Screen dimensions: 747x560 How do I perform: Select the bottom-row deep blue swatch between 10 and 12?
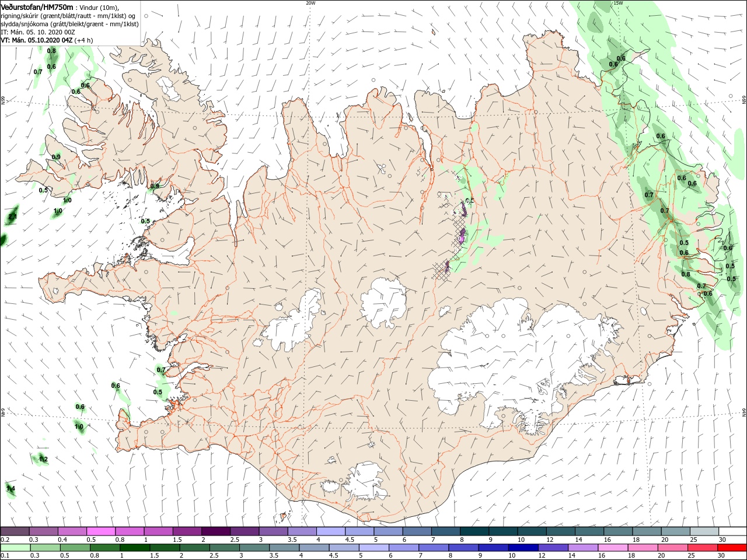point(522,548)
